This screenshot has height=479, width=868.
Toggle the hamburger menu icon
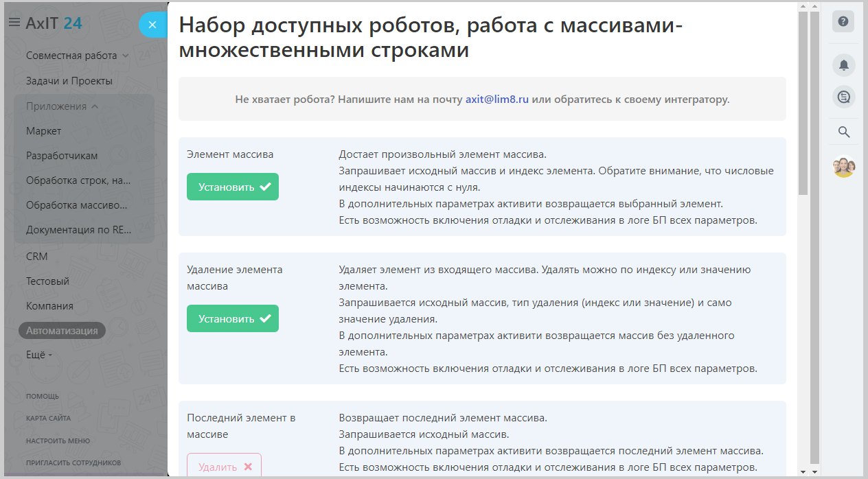point(14,23)
